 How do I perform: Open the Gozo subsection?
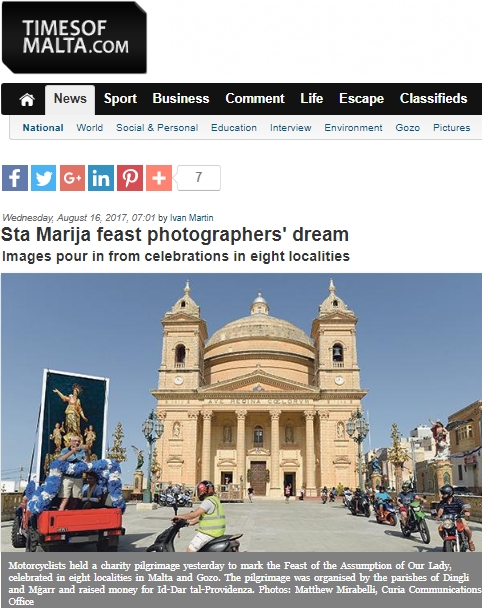(408, 128)
